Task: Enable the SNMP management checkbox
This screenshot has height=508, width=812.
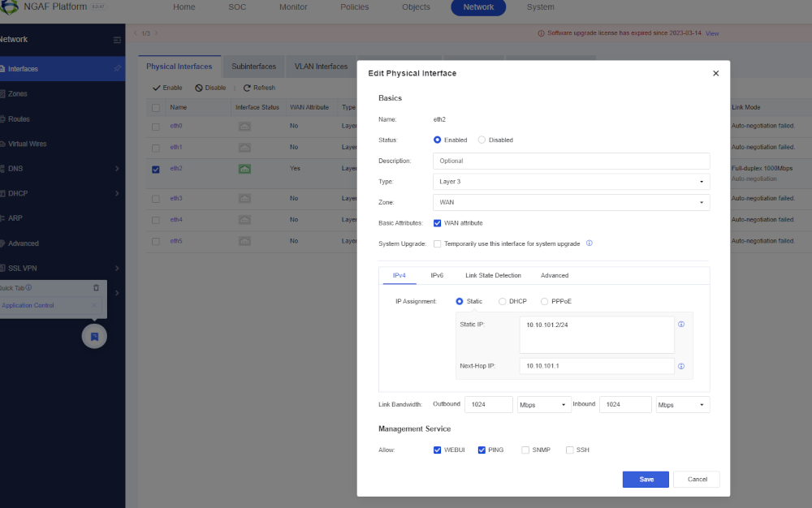Action: (525, 450)
